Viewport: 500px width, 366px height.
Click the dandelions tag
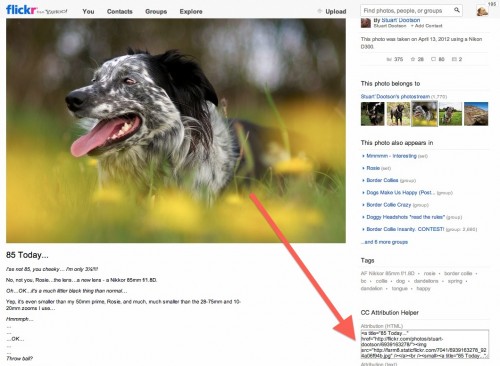point(426,281)
